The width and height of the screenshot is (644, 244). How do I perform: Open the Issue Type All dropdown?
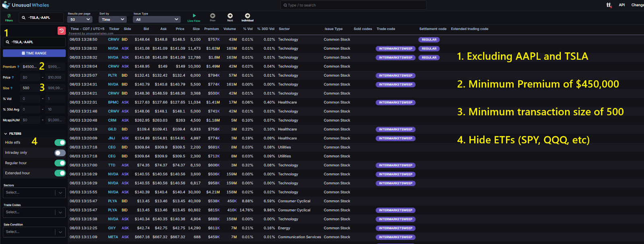(x=157, y=19)
